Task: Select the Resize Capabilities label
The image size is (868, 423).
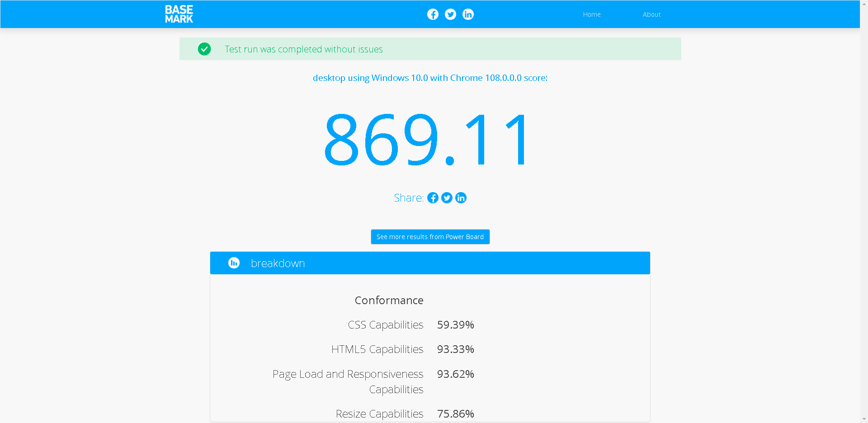Action: [379, 414]
